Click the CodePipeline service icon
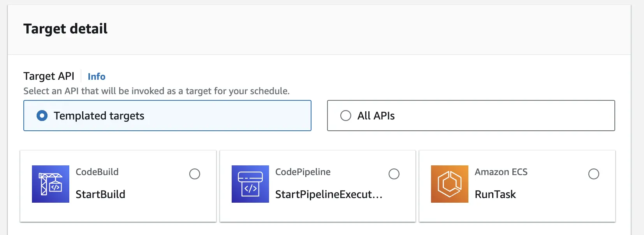This screenshot has height=235, width=644. [x=250, y=184]
